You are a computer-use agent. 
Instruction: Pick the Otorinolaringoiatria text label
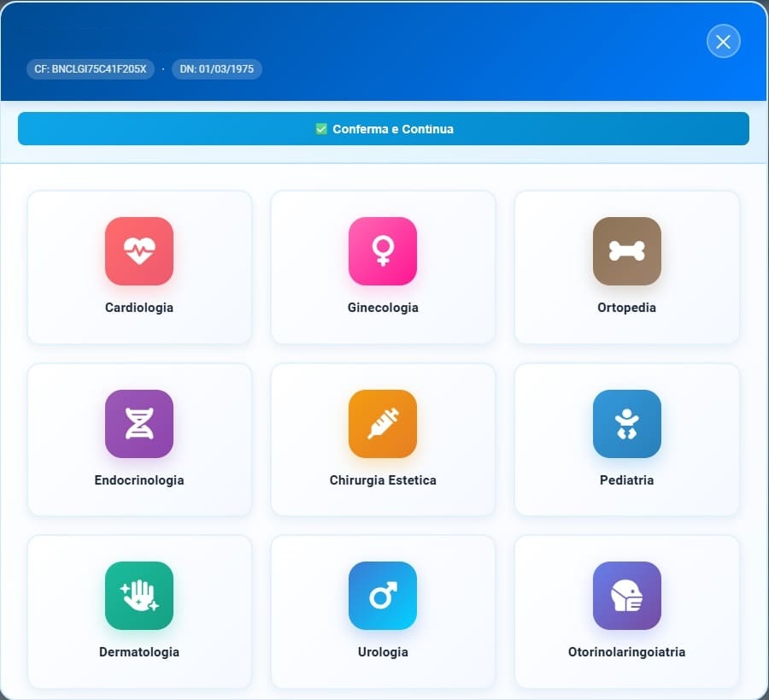(626, 652)
